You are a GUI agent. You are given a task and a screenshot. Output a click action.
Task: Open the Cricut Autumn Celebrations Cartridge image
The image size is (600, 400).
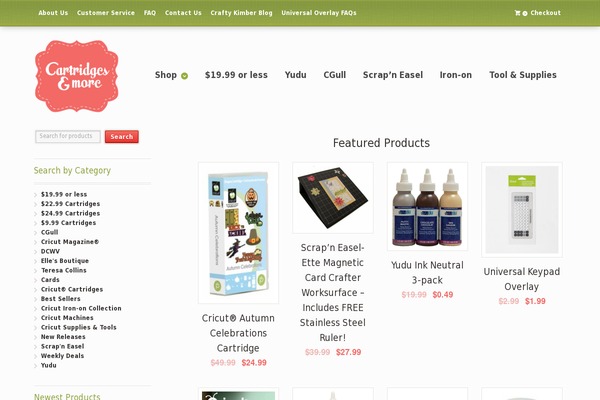point(238,233)
